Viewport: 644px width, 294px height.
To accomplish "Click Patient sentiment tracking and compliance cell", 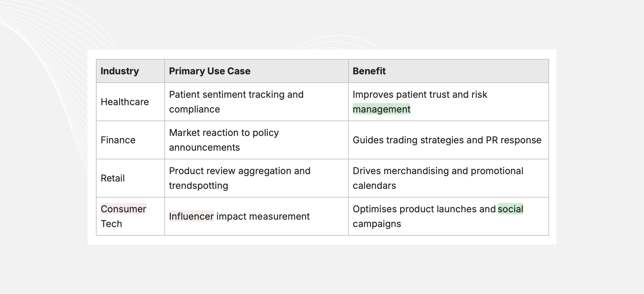I will (x=236, y=102).
